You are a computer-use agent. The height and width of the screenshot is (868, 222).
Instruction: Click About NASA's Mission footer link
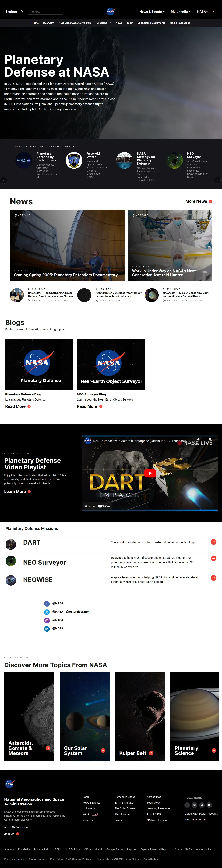17,827
